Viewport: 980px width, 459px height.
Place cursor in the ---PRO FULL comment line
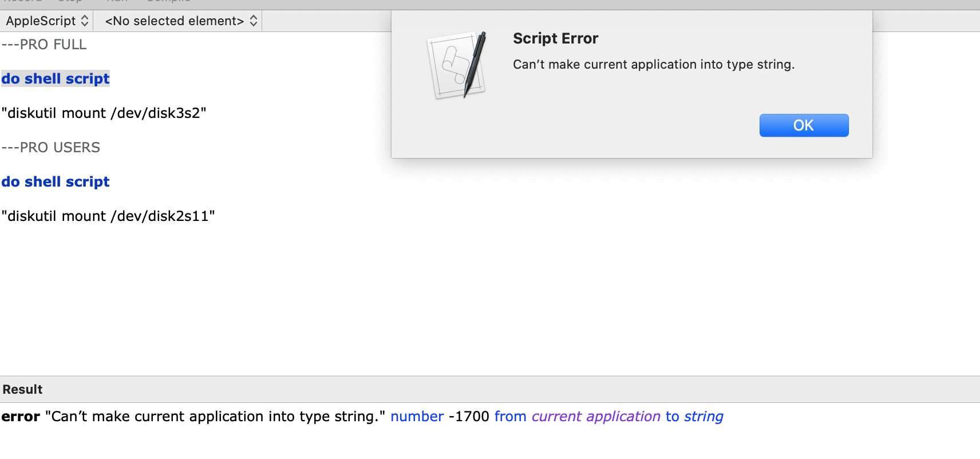[44, 45]
